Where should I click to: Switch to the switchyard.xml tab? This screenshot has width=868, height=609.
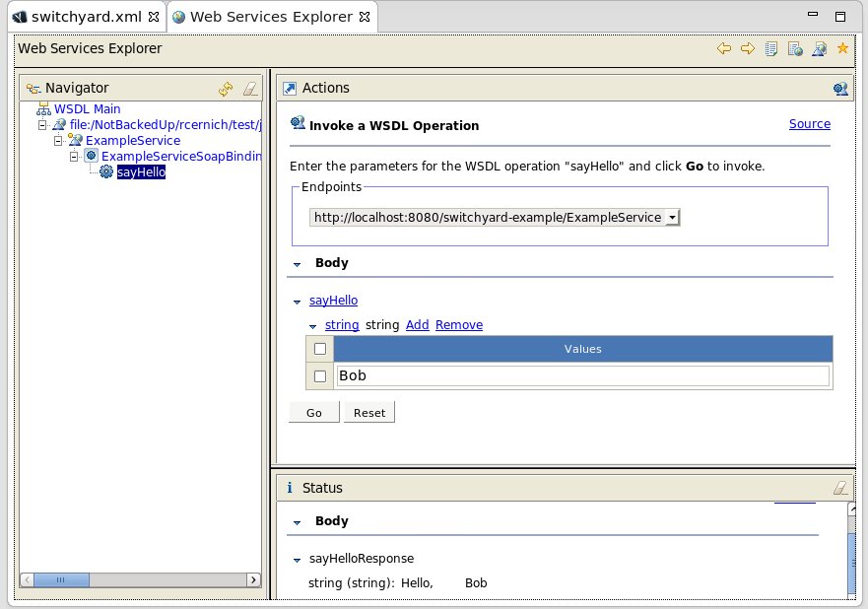[86, 17]
